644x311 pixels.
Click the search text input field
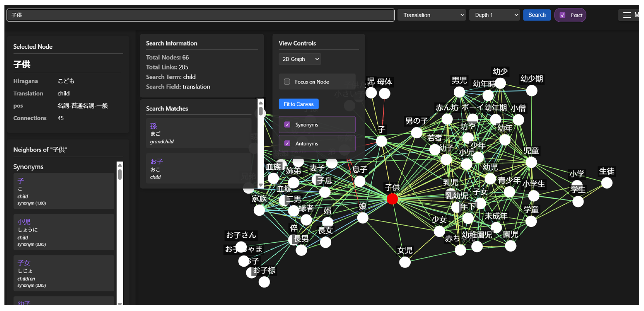tap(200, 15)
